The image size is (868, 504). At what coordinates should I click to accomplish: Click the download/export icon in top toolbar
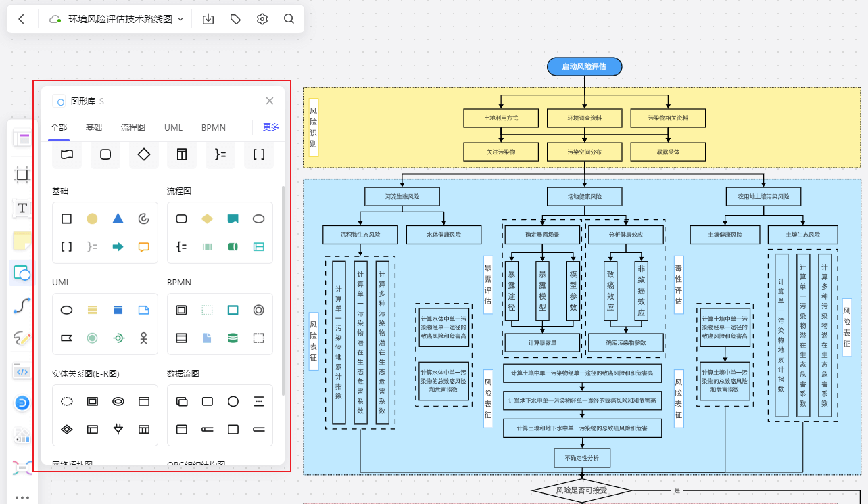208,19
